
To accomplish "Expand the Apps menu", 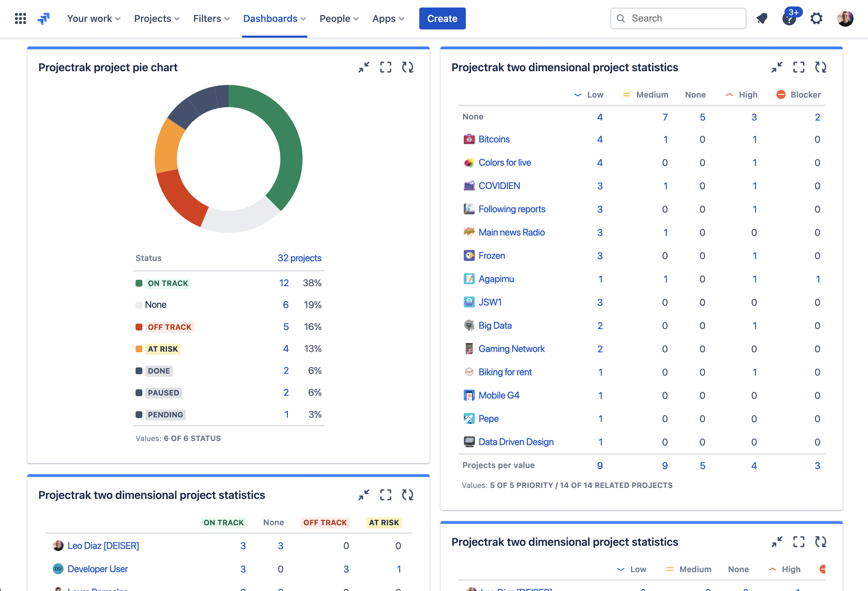I will pyautogui.click(x=388, y=18).
